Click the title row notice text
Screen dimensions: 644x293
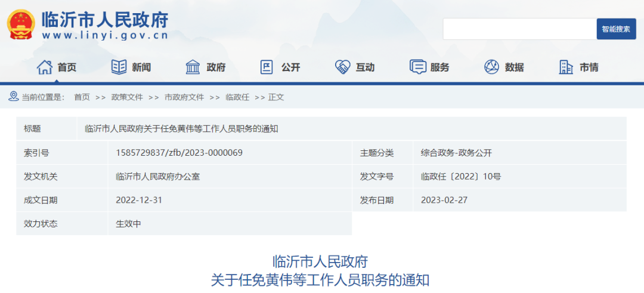[x=181, y=129]
